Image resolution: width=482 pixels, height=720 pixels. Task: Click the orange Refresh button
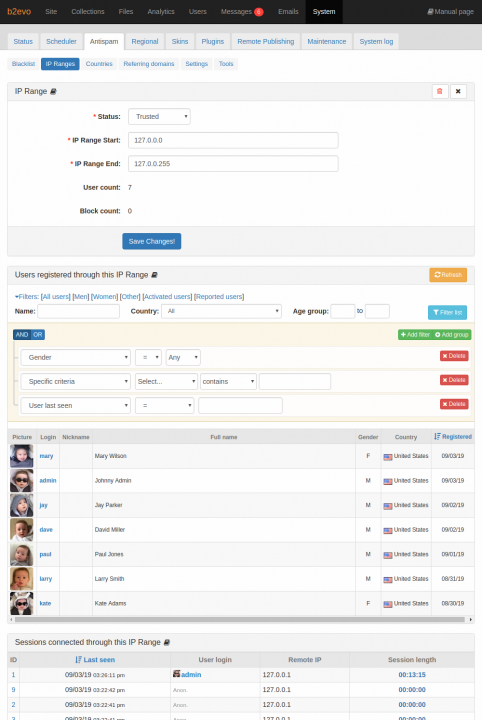click(448, 275)
